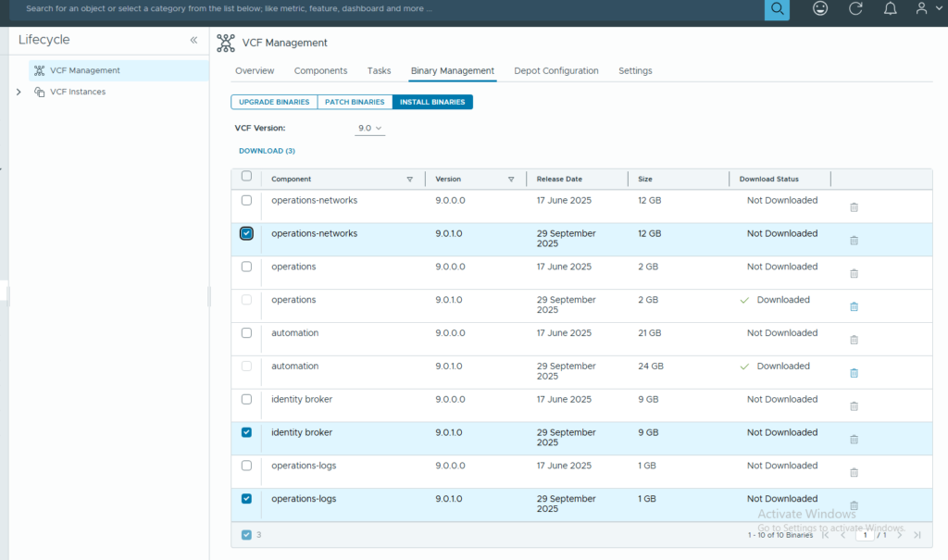Viewport: 948px width, 560px height.
Task: Collapse the Lifecycle sidebar panel
Action: (x=193, y=41)
